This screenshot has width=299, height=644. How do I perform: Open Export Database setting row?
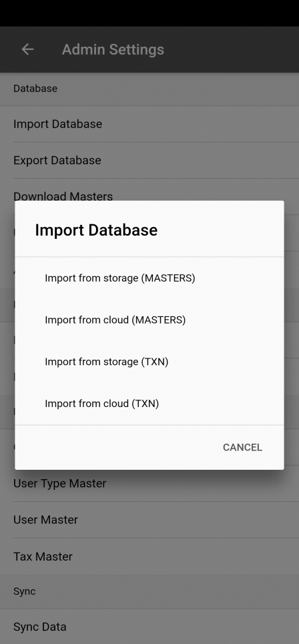pos(149,160)
